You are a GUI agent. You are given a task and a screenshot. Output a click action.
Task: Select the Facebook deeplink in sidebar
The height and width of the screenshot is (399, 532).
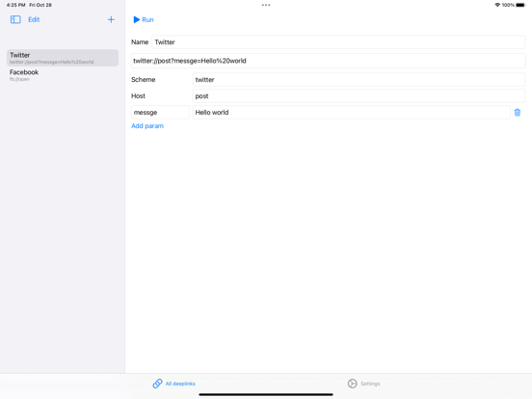(x=63, y=75)
